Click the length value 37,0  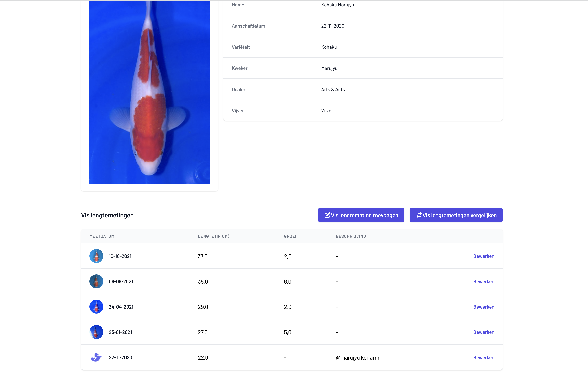[202, 256]
